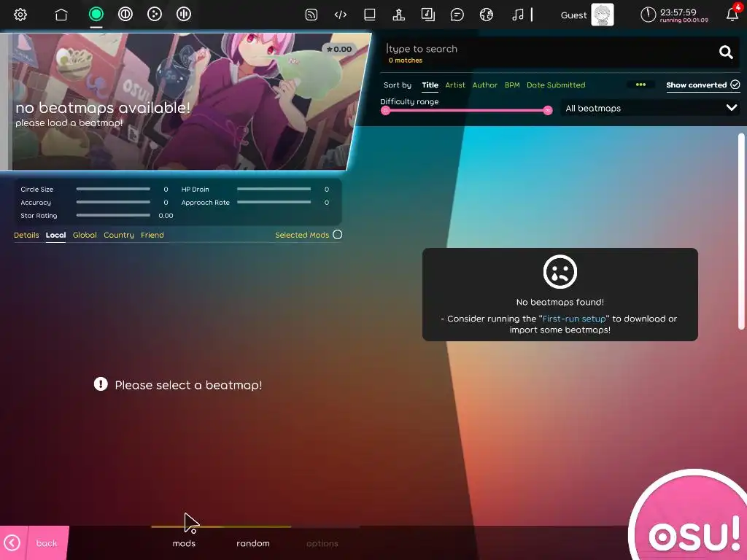Select the osu!taiko ruleset icon
Viewport: 747px width, 560px height.
(x=125, y=14)
